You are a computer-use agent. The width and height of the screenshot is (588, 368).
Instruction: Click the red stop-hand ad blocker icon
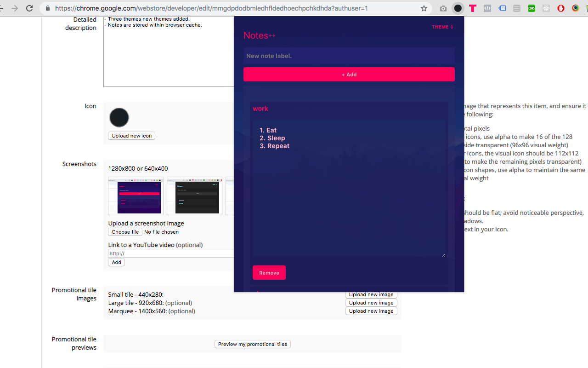pyautogui.click(x=561, y=8)
